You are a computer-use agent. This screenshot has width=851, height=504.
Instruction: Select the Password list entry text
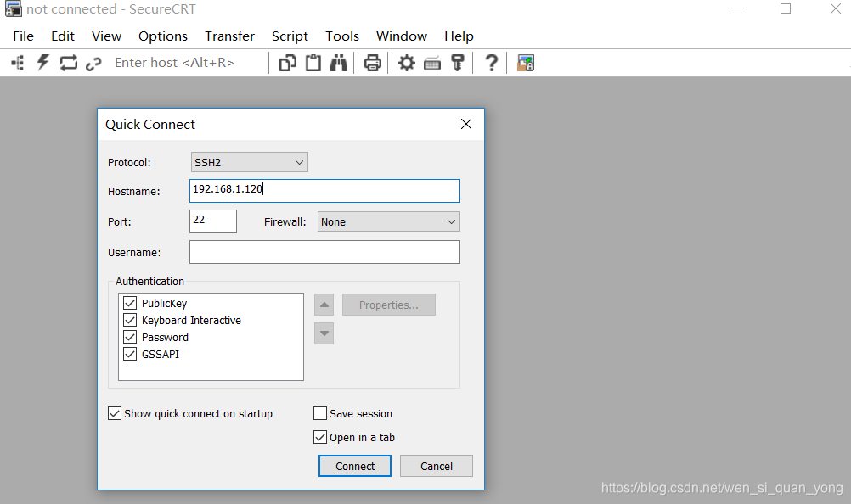pos(165,337)
